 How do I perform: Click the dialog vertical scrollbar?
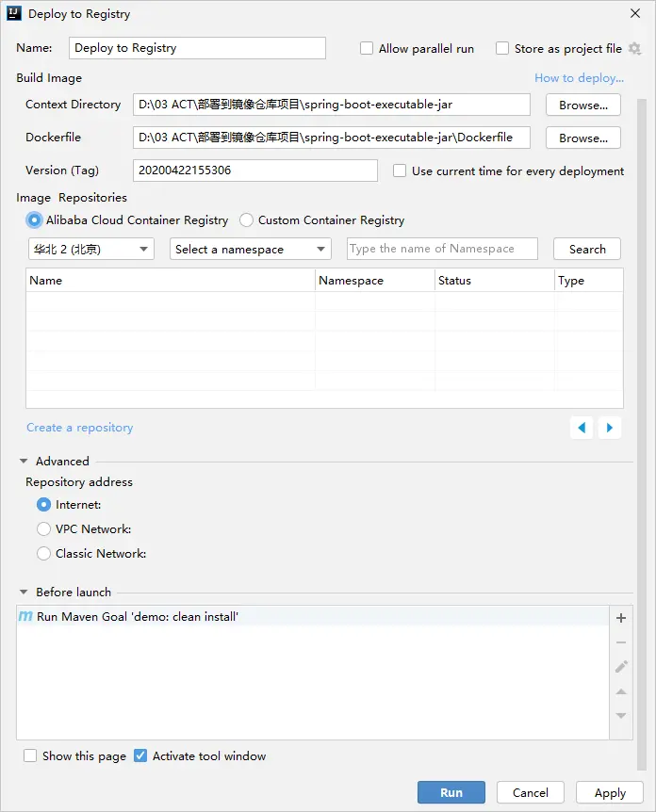tap(642, 434)
